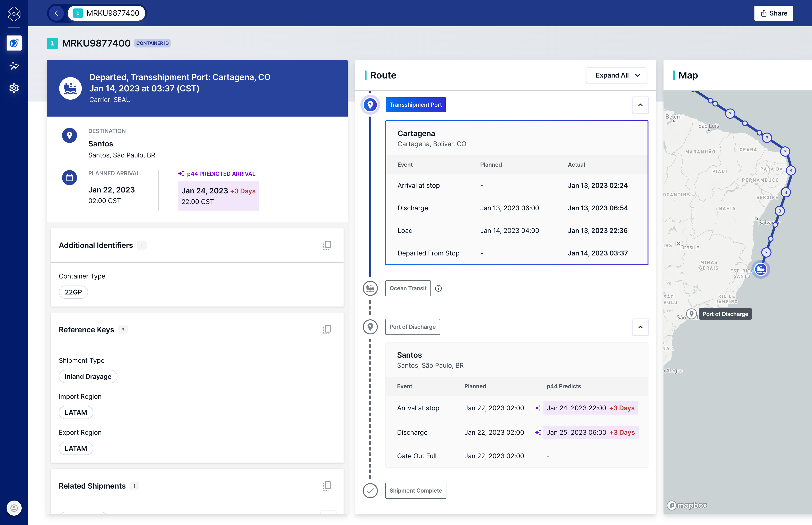Click the ship marker on map
Screen dimensions: 812x525
[x=761, y=270]
